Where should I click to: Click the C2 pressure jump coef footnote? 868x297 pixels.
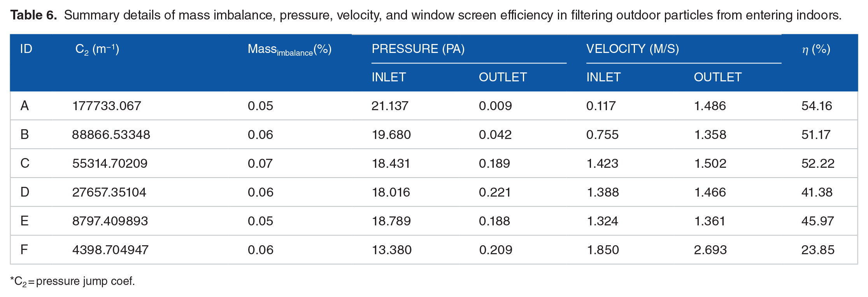pyautogui.click(x=72, y=281)
